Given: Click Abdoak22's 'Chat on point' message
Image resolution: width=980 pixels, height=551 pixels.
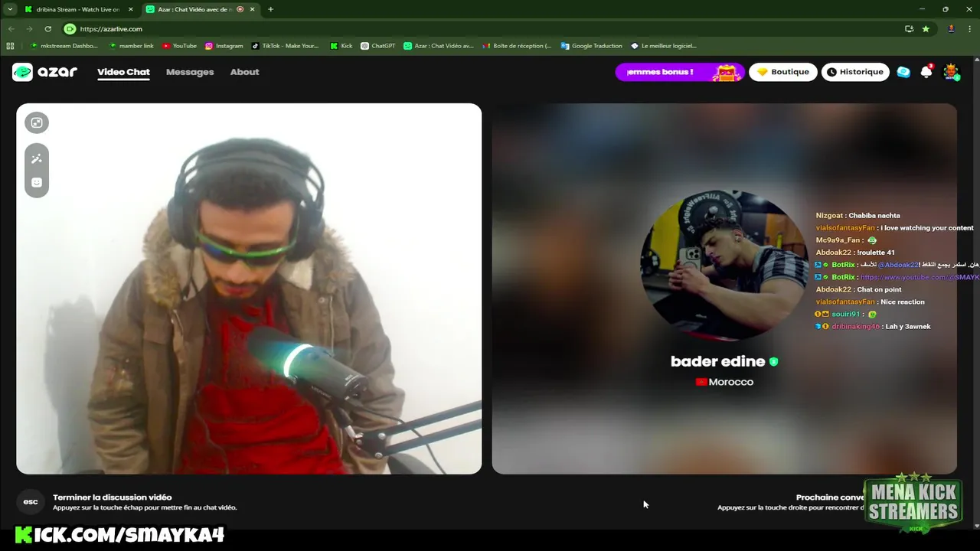Looking at the screenshot, I should pyautogui.click(x=858, y=289).
